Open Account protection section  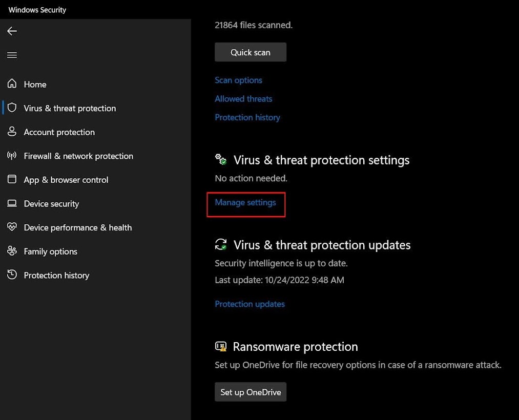point(59,132)
